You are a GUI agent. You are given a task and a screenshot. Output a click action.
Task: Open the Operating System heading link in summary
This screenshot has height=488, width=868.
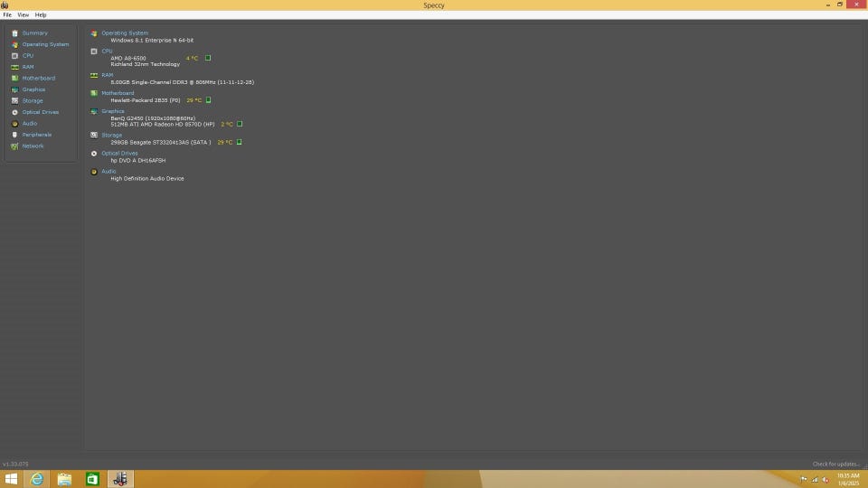coord(125,33)
